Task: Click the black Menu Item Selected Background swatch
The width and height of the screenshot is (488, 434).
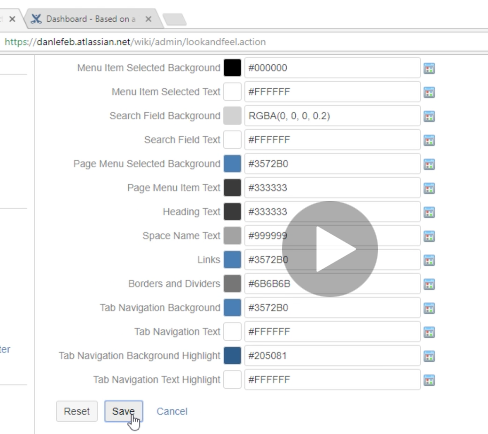Action: pos(232,68)
